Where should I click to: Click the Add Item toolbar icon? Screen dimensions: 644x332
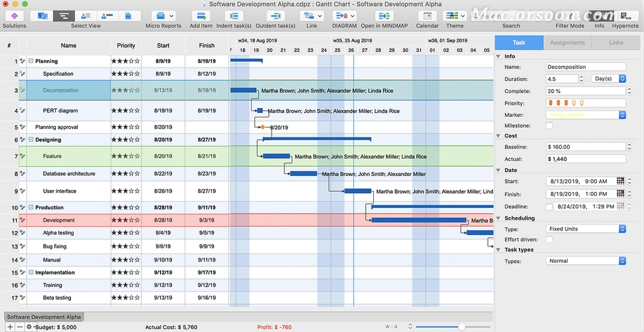[201, 16]
